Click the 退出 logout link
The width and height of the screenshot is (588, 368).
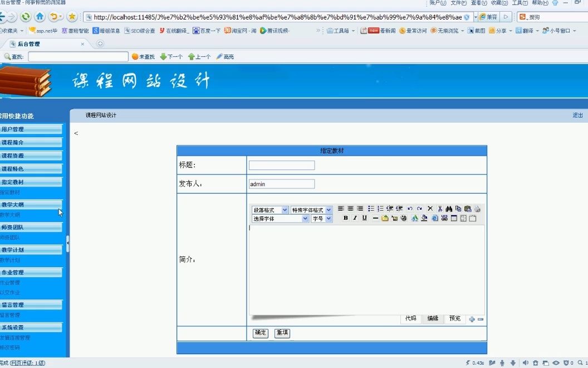pos(577,115)
